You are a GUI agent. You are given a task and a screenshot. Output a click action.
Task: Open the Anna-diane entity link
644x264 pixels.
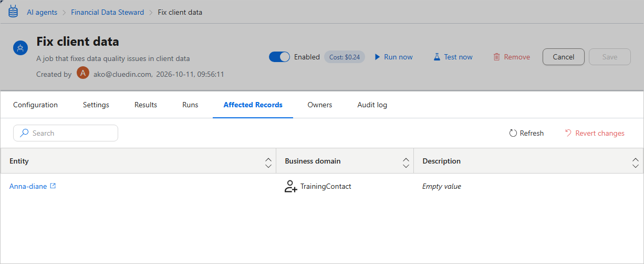coord(28,186)
